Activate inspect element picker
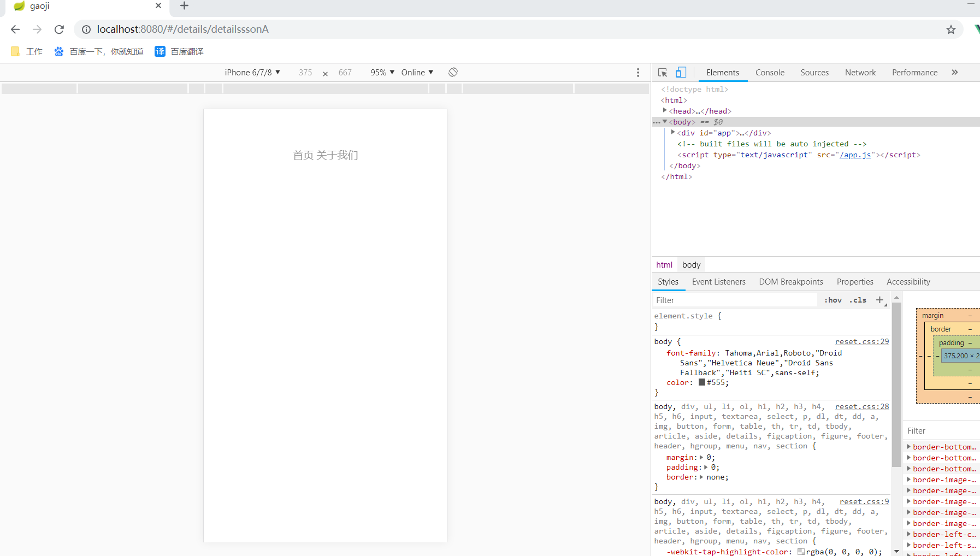Viewport: 980px width, 556px height. [x=663, y=73]
